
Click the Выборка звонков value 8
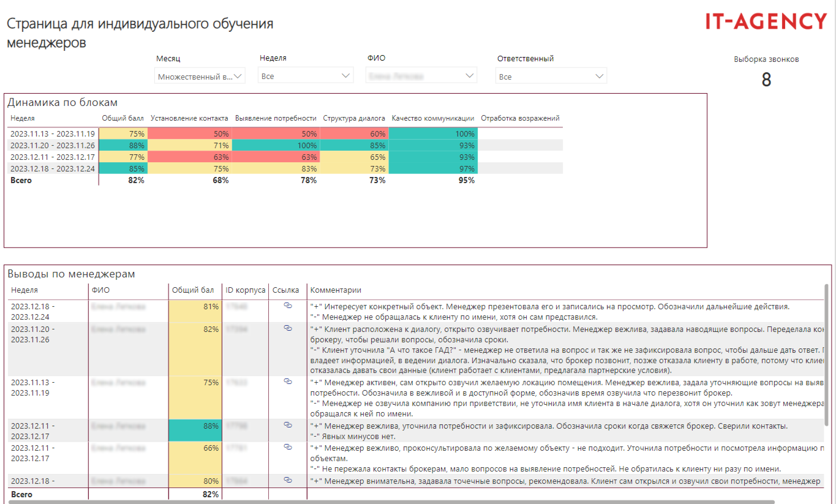tap(766, 80)
